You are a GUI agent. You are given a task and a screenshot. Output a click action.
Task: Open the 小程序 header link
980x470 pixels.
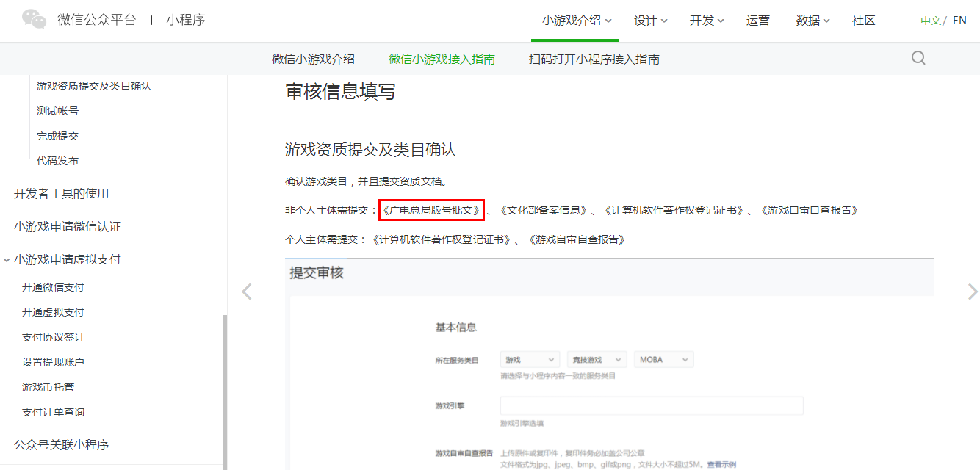(185, 20)
